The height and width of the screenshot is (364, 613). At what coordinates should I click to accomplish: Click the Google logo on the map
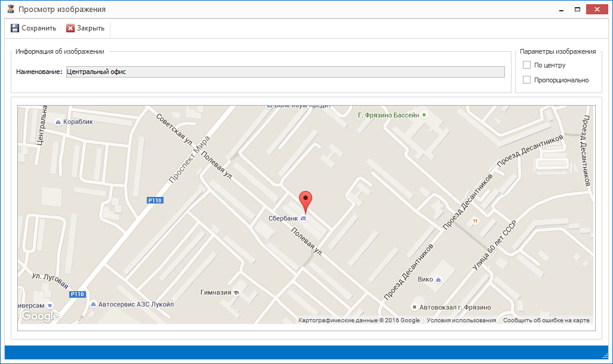tap(40, 316)
